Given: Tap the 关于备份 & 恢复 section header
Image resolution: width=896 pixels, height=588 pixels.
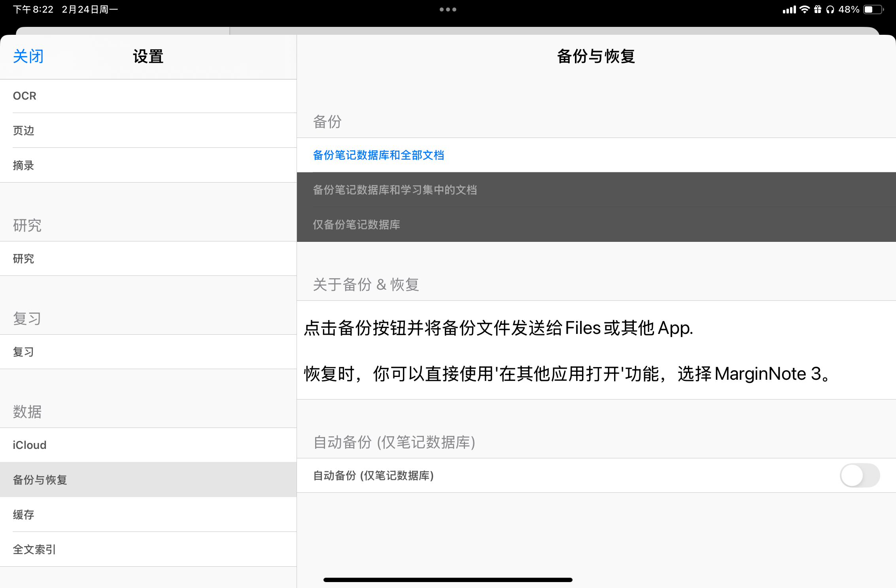Looking at the screenshot, I should pos(366,284).
